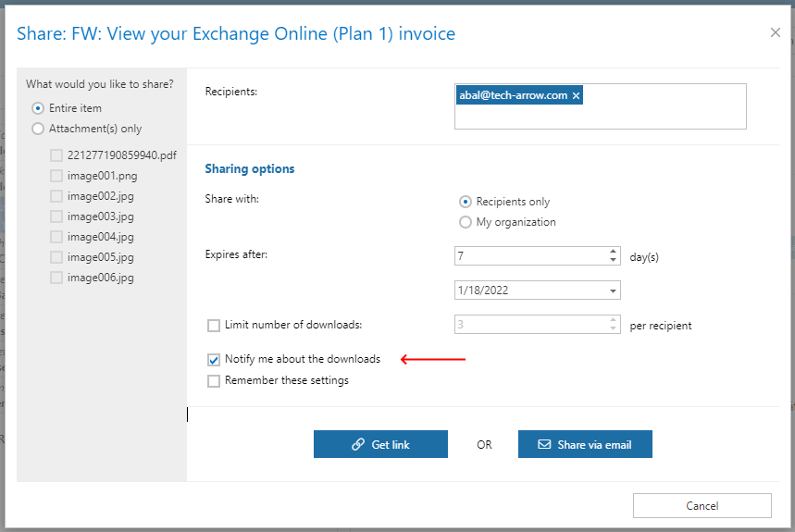Tick the image002.jpg checkbox
This screenshot has width=795, height=532.
click(56, 196)
